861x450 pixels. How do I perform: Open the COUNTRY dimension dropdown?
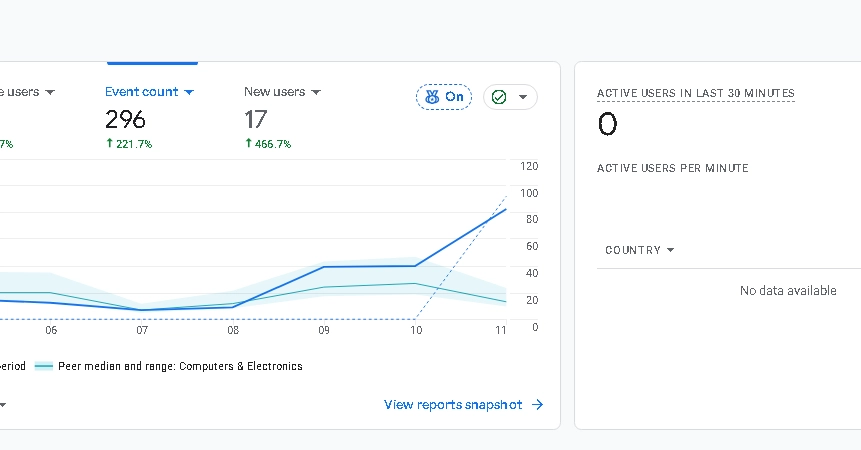[x=640, y=250]
